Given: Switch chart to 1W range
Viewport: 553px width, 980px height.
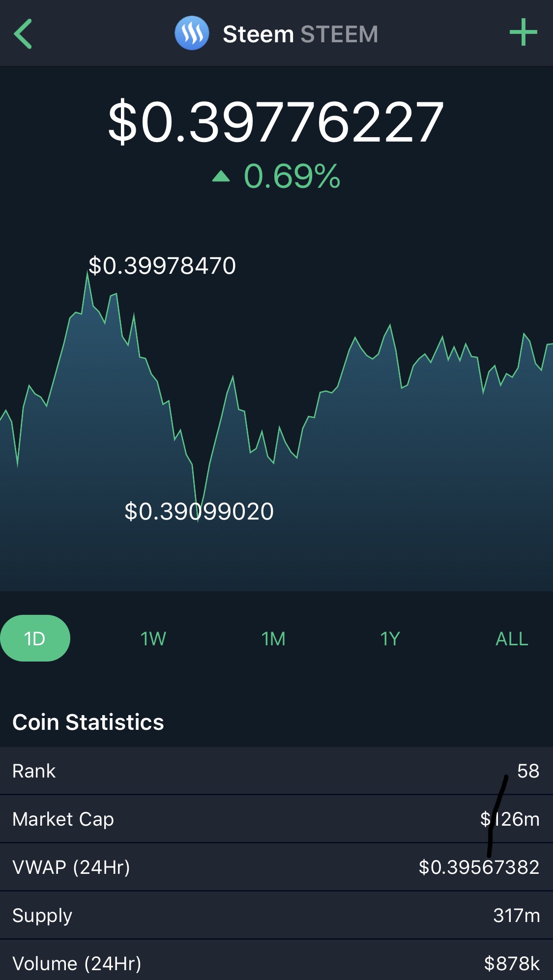Looking at the screenshot, I should click(x=153, y=639).
